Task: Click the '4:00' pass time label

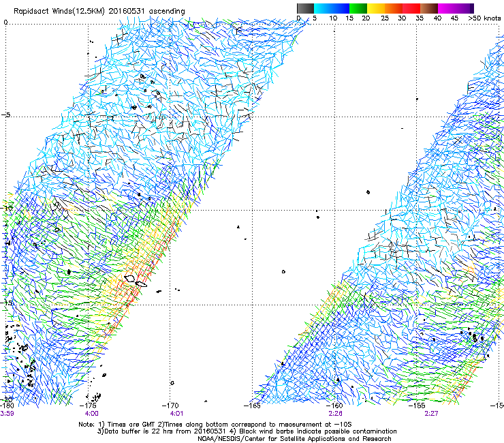Action: pos(92,414)
